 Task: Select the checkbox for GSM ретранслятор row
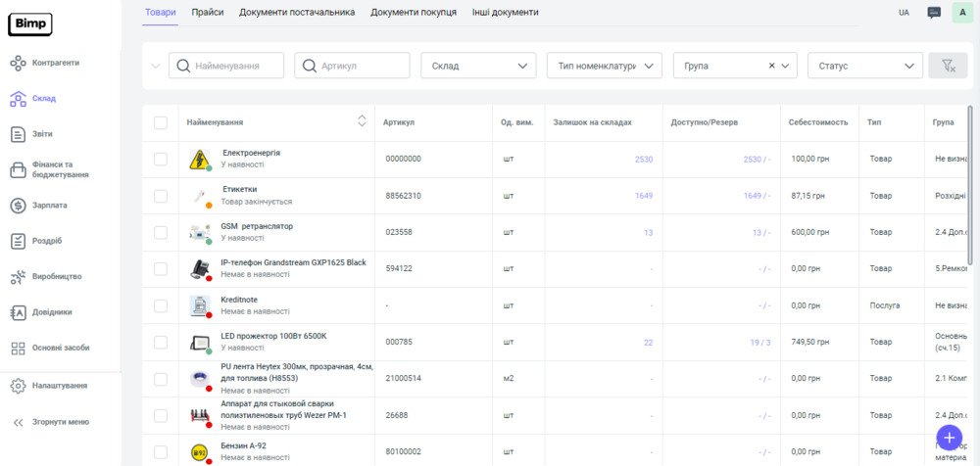click(x=161, y=232)
